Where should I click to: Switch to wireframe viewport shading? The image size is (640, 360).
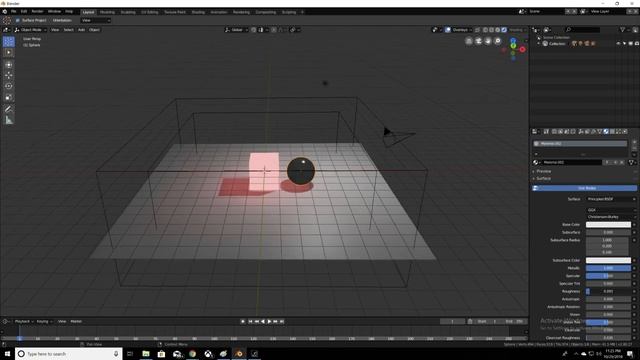[x=485, y=30]
